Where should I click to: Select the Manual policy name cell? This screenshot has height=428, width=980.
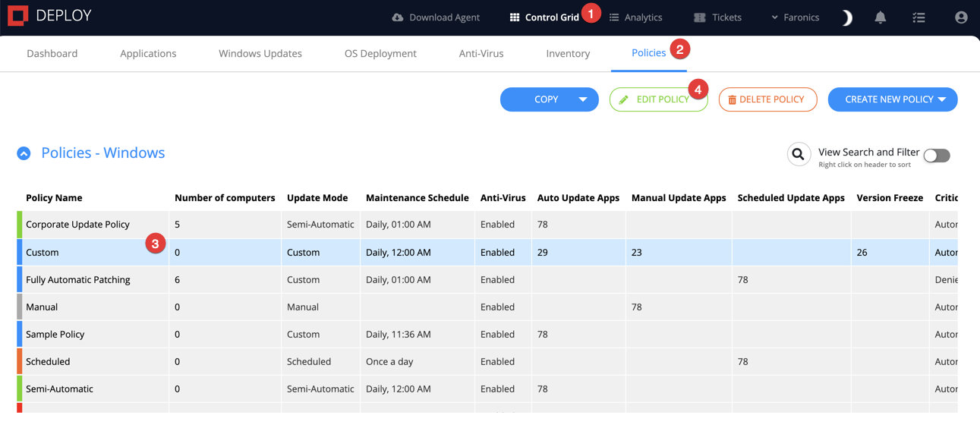(95, 307)
